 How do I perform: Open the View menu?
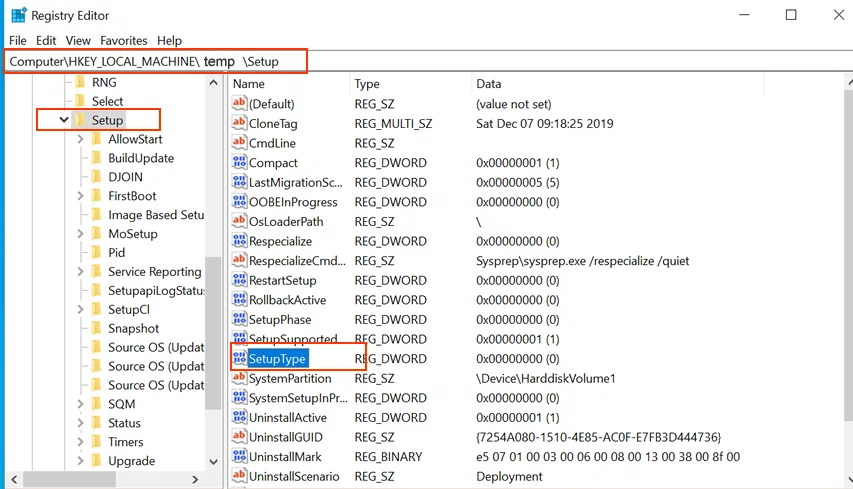point(78,40)
